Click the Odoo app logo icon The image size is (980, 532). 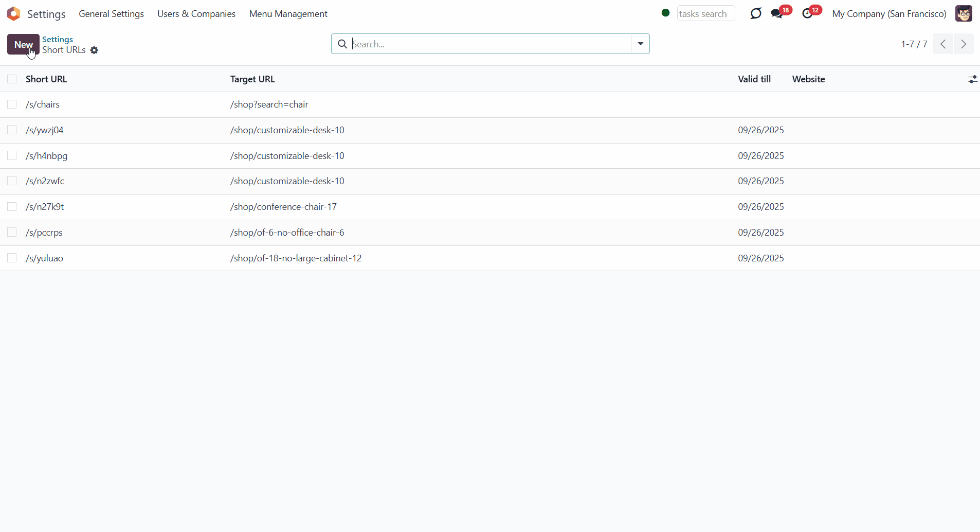pyautogui.click(x=14, y=14)
